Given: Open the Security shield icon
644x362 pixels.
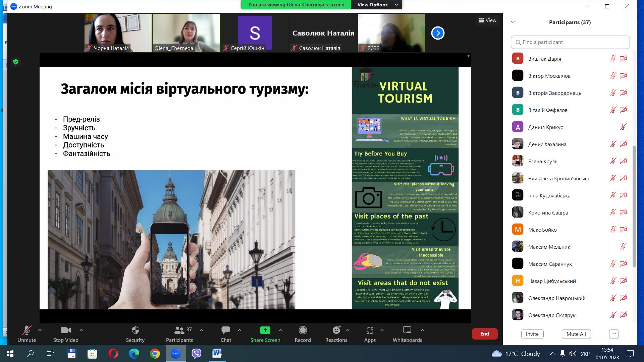Looking at the screenshot, I should coord(135,330).
